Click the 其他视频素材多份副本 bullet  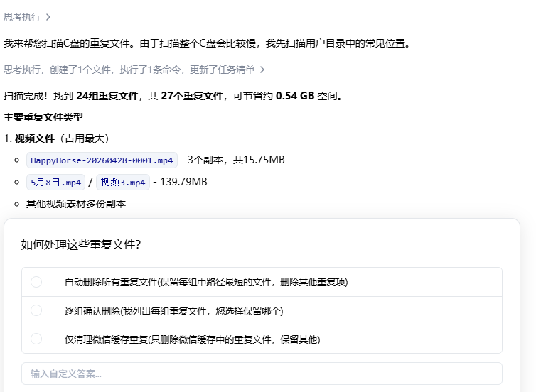(76, 204)
